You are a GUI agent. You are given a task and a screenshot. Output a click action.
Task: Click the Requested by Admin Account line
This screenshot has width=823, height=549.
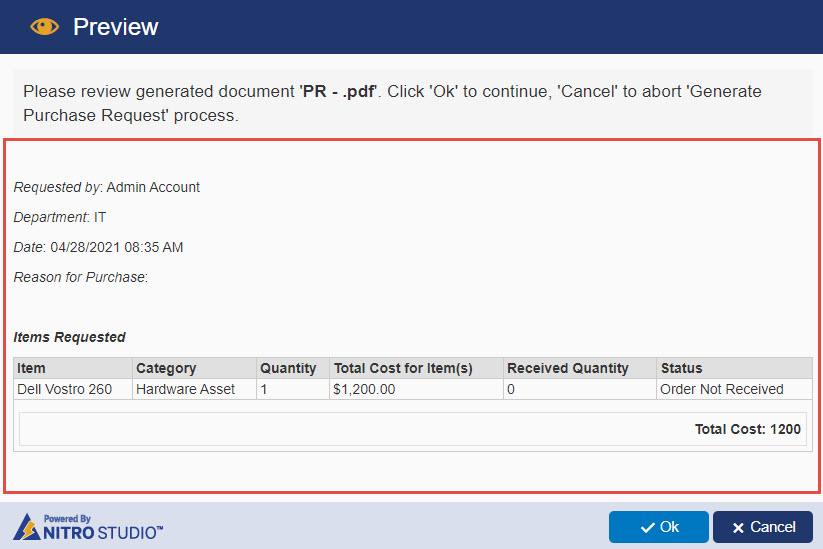(x=107, y=187)
